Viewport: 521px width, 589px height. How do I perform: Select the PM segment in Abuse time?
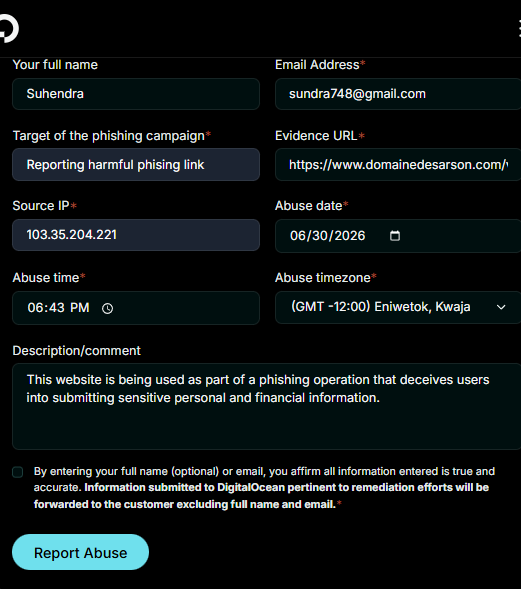pyautogui.click(x=80, y=308)
